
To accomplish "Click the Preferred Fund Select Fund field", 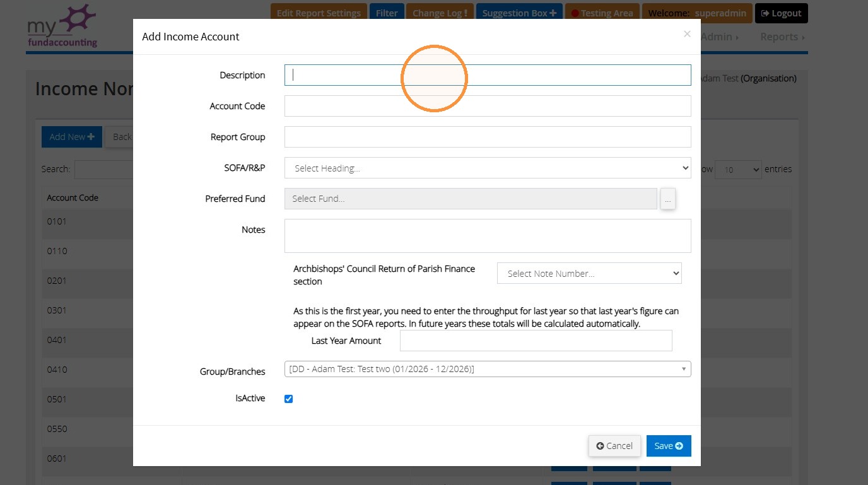I will click(471, 199).
